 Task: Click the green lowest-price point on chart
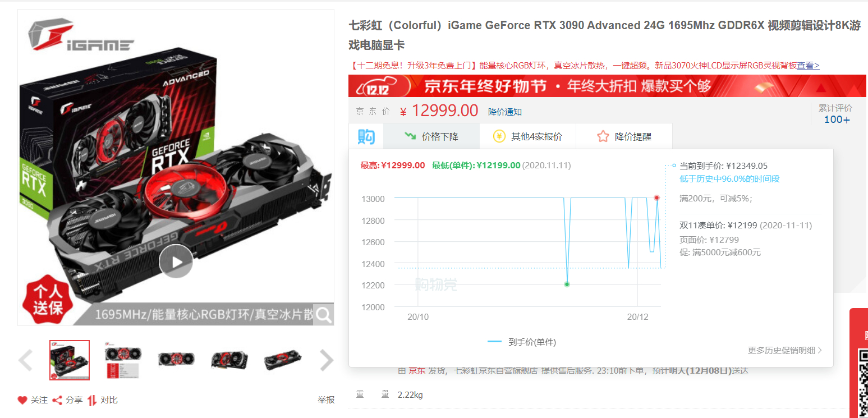pyautogui.click(x=567, y=284)
